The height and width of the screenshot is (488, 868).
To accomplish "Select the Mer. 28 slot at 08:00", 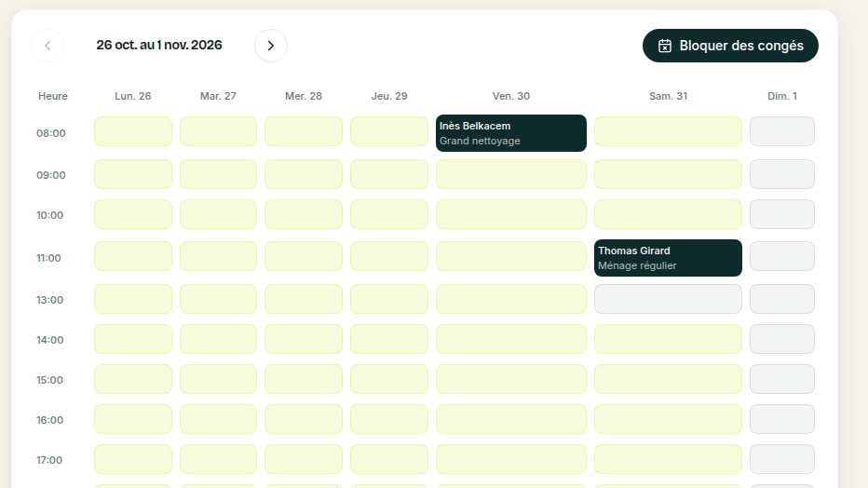I will [304, 131].
